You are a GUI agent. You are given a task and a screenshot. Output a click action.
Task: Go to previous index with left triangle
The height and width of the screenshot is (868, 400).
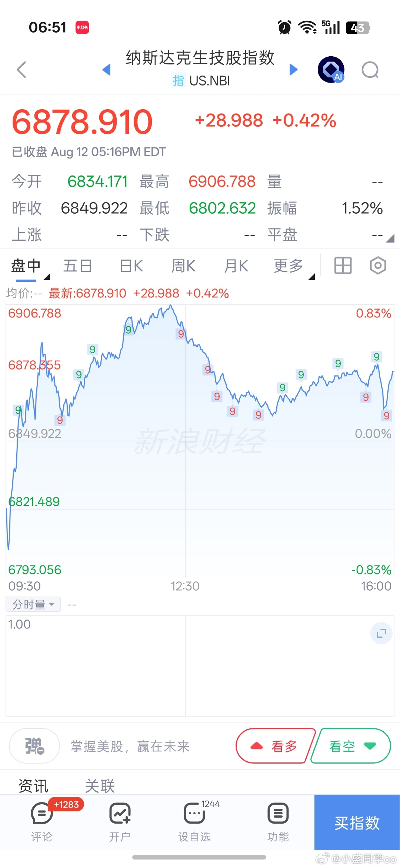(x=107, y=69)
